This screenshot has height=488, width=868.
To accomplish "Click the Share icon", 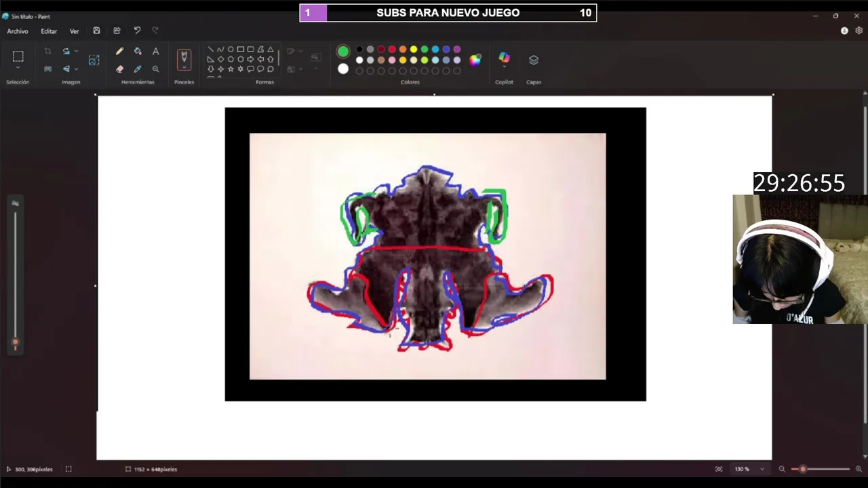I will tap(117, 30).
